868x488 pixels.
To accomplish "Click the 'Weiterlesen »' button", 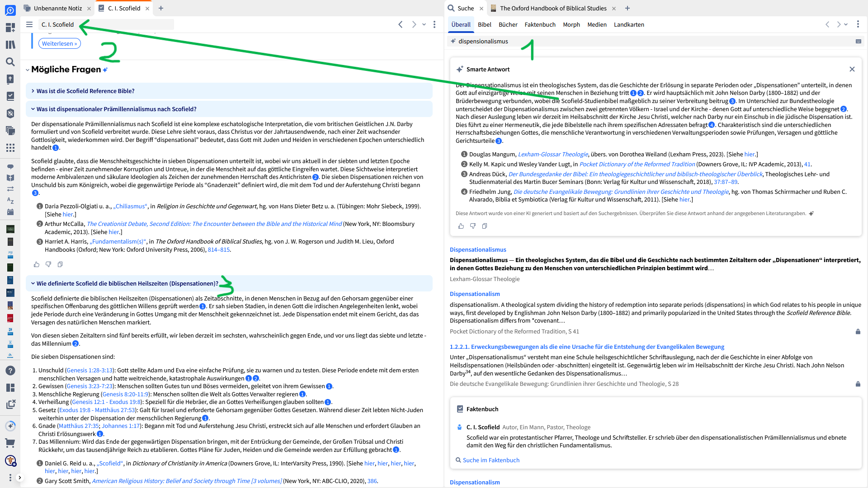I will (60, 43).
